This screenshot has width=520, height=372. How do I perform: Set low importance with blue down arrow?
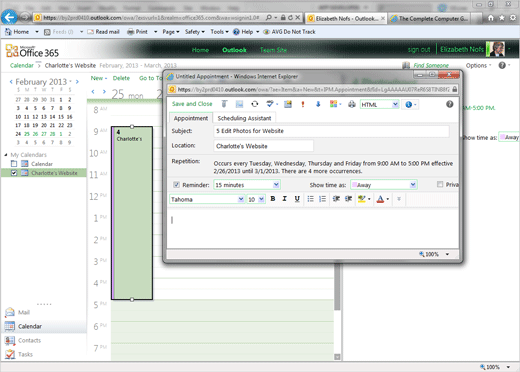coord(318,104)
